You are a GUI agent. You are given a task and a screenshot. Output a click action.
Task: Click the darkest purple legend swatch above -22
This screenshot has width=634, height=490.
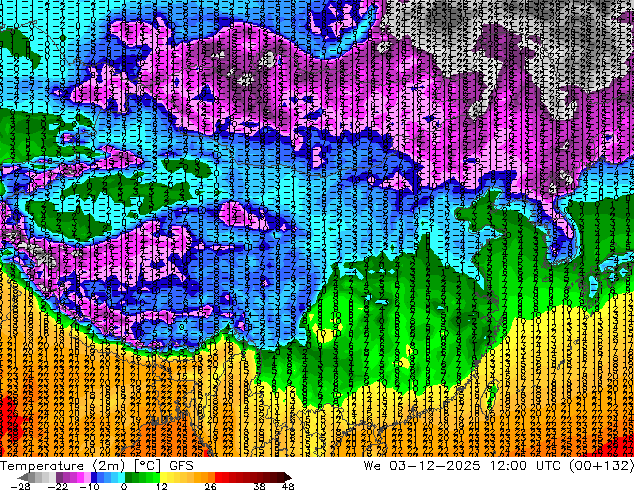coord(59,477)
